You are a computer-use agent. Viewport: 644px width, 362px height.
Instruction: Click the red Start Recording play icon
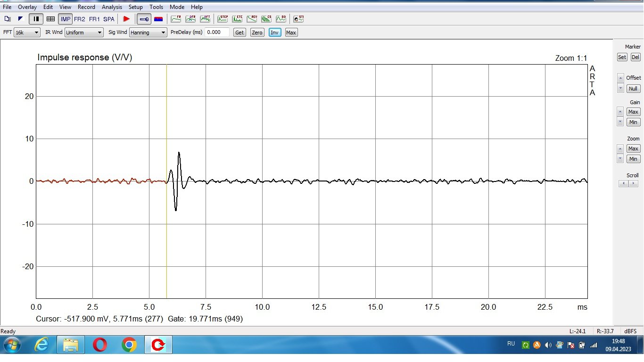126,19
